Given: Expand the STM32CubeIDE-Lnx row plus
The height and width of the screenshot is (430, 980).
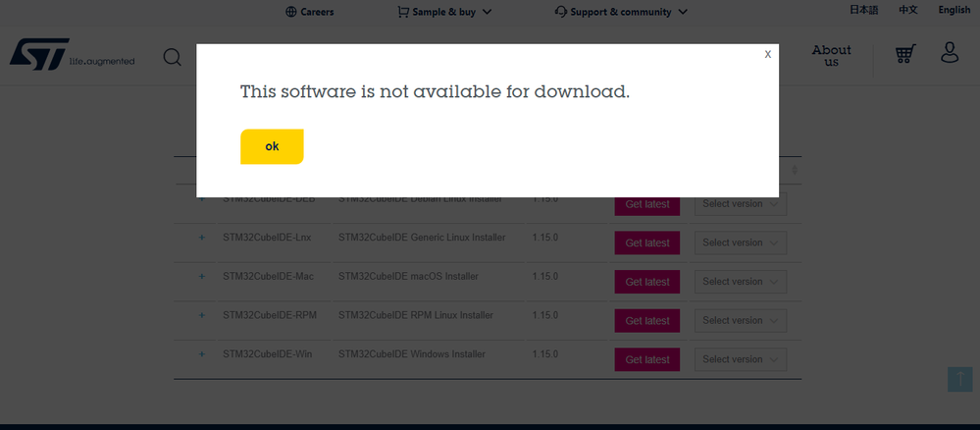Looking at the screenshot, I should click(x=201, y=238).
